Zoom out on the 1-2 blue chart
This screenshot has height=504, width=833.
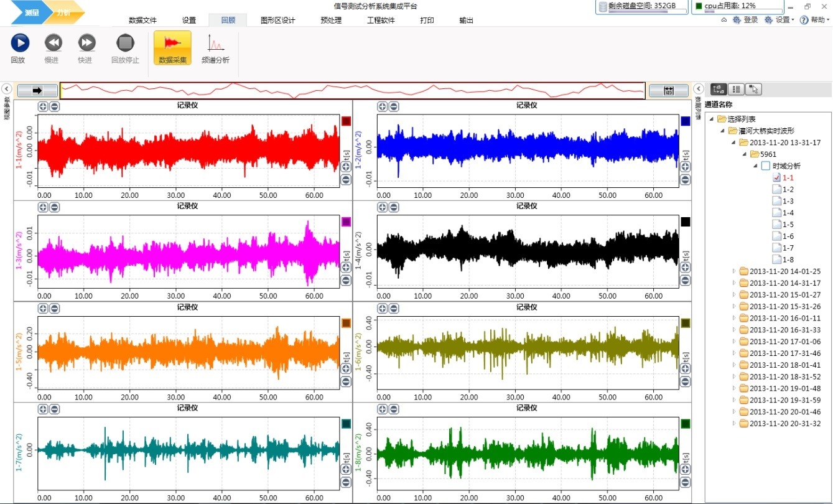coord(394,106)
